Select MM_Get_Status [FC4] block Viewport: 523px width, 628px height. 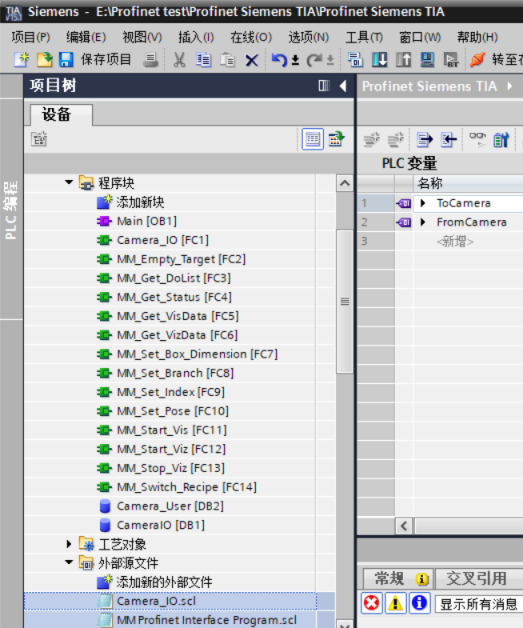(174, 297)
